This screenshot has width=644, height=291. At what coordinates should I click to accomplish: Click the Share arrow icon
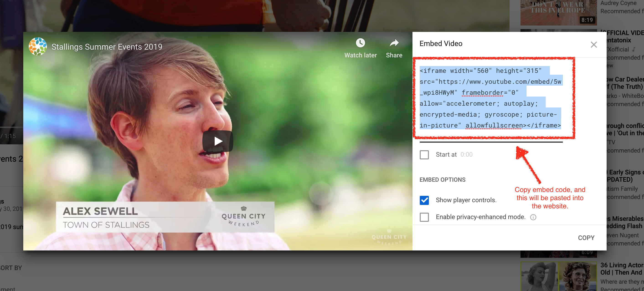coord(394,43)
